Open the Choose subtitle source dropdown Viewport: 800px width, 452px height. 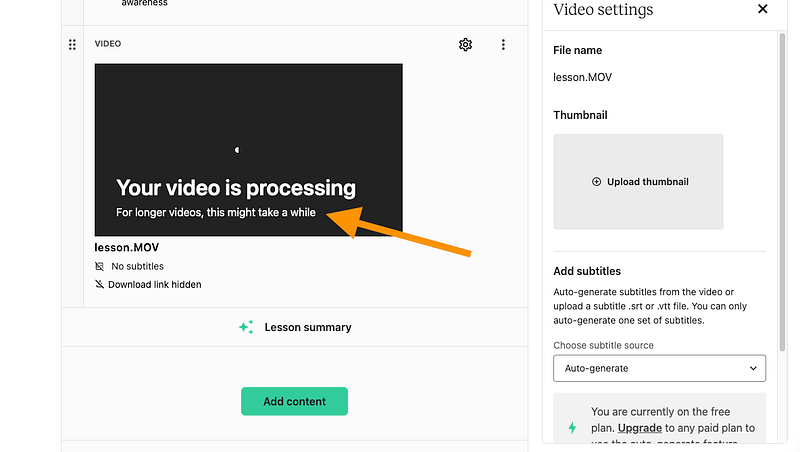659,368
